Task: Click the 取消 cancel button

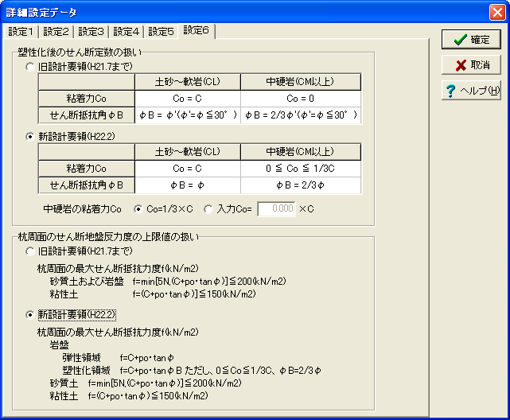Action: (471, 65)
